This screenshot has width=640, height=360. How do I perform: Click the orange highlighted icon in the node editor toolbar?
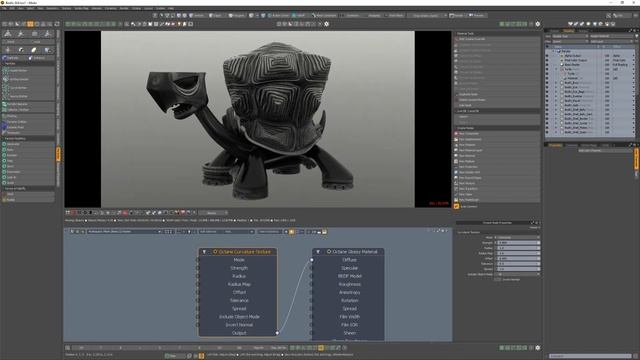(x=291, y=232)
